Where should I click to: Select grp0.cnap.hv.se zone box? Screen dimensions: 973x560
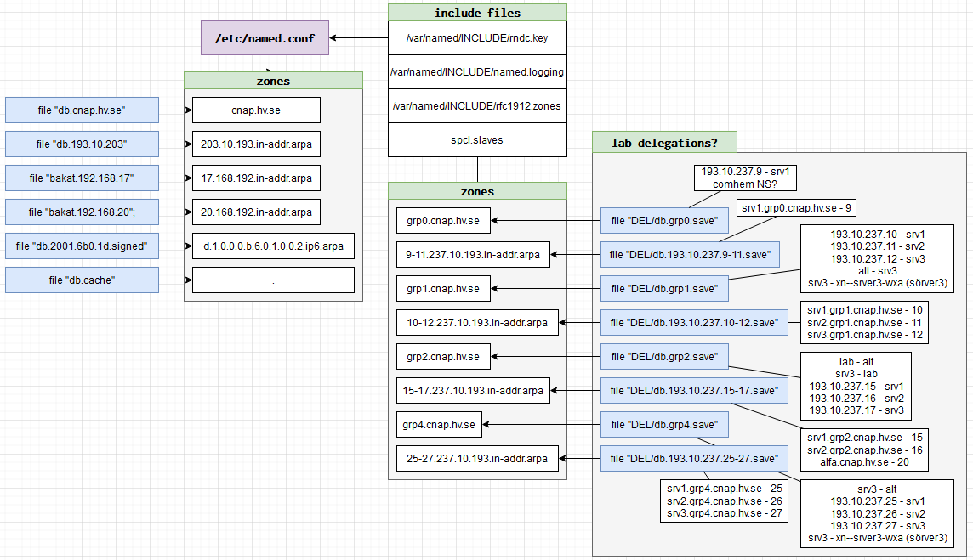tap(443, 220)
